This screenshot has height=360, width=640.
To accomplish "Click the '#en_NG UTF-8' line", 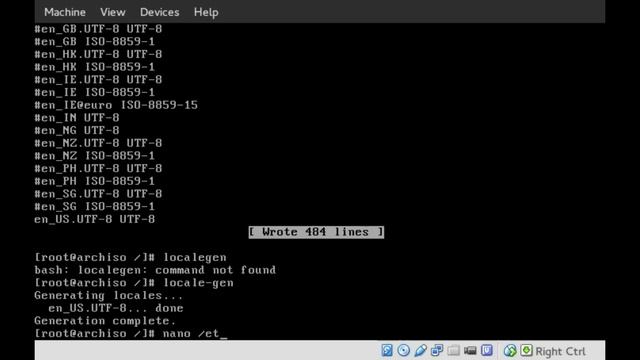I will tap(77, 130).
